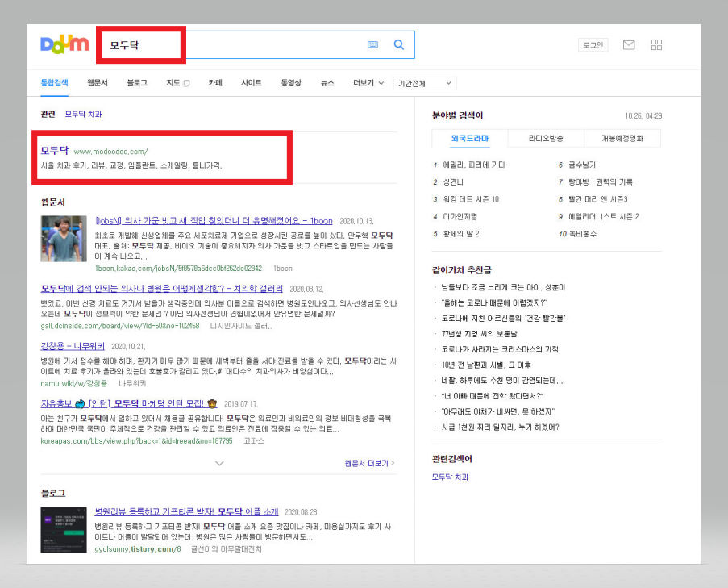
Task: Select the 지도 tab
Action: point(173,82)
